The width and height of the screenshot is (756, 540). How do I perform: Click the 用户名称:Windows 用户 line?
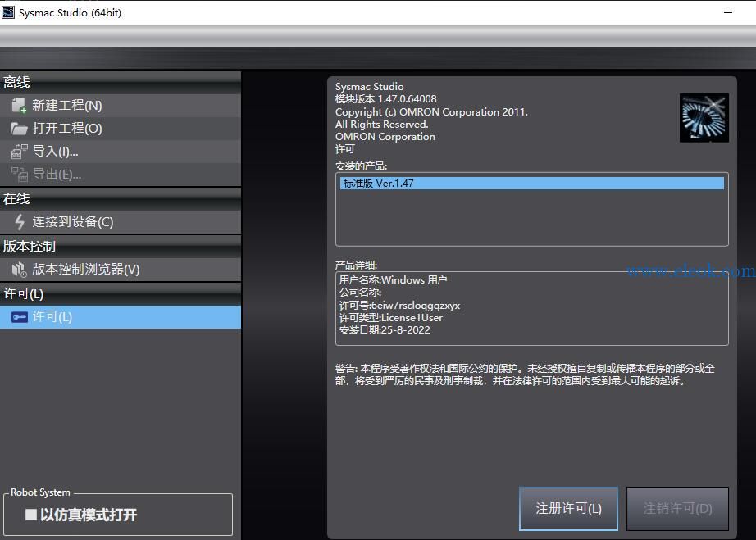(393, 280)
